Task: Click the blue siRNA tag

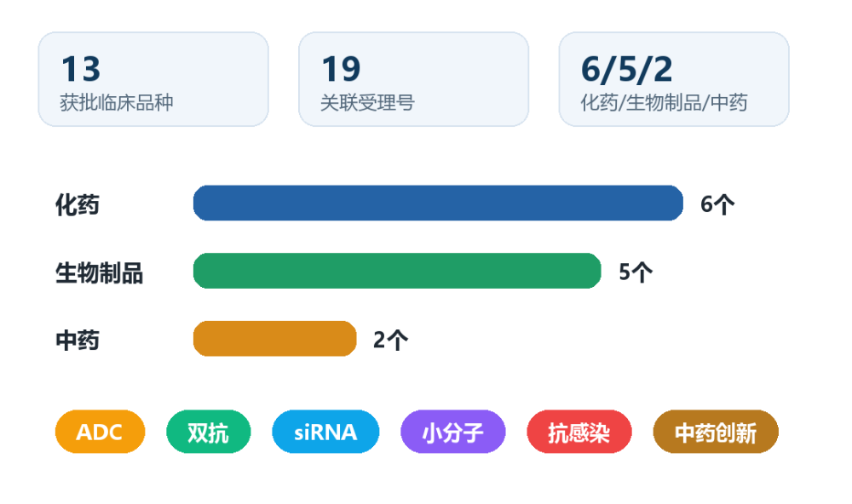Action: [x=325, y=432]
